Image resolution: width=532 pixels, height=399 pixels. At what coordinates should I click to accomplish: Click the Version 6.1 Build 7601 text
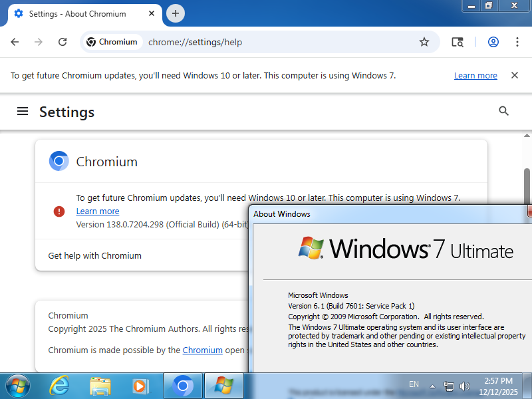(351, 306)
